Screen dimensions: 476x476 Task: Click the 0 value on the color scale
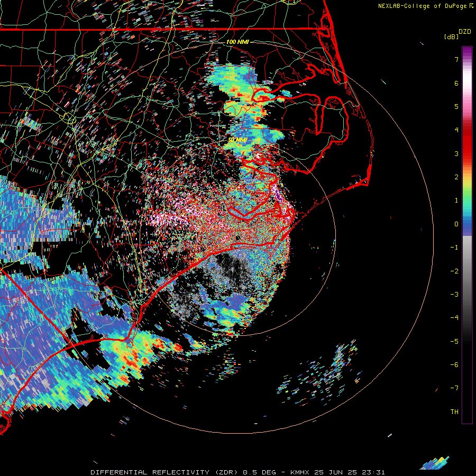[x=456, y=224]
